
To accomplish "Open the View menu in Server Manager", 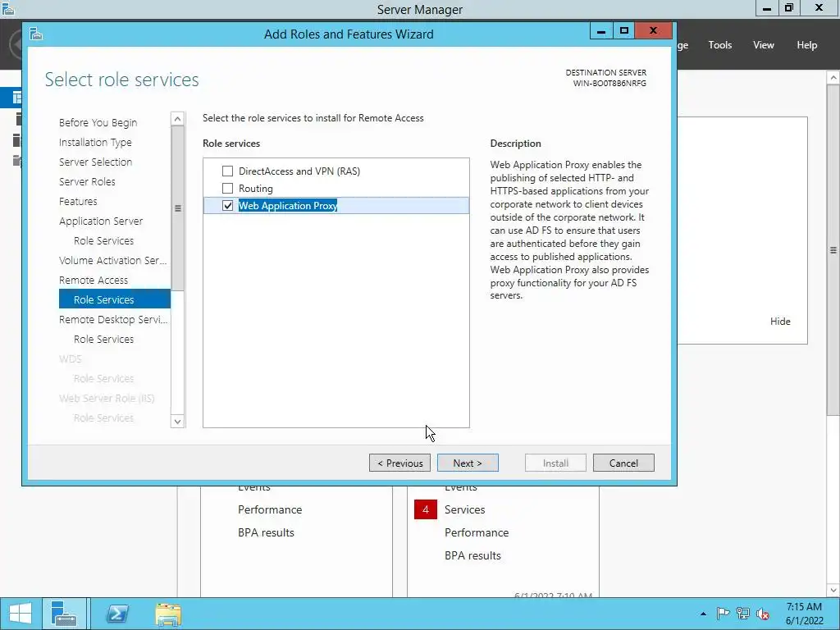I will [x=764, y=45].
